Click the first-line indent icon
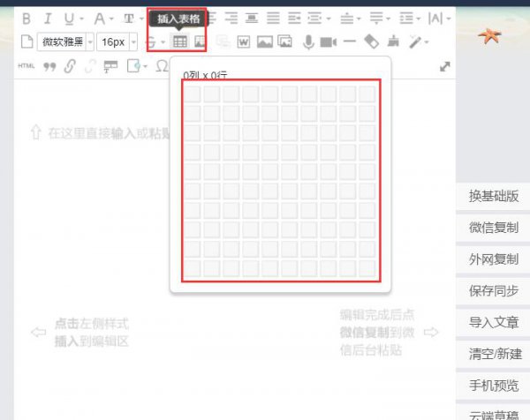Screen dimensions: 530x420 [x=294, y=18]
